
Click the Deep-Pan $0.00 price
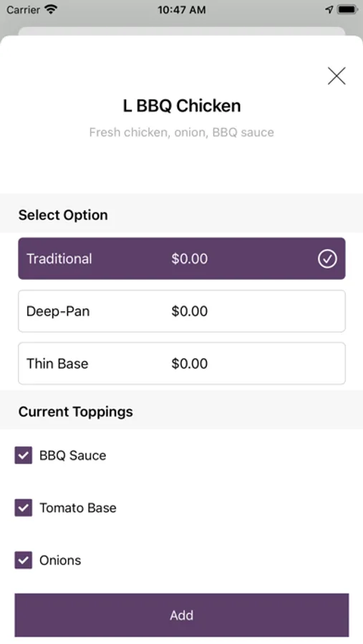click(x=190, y=311)
